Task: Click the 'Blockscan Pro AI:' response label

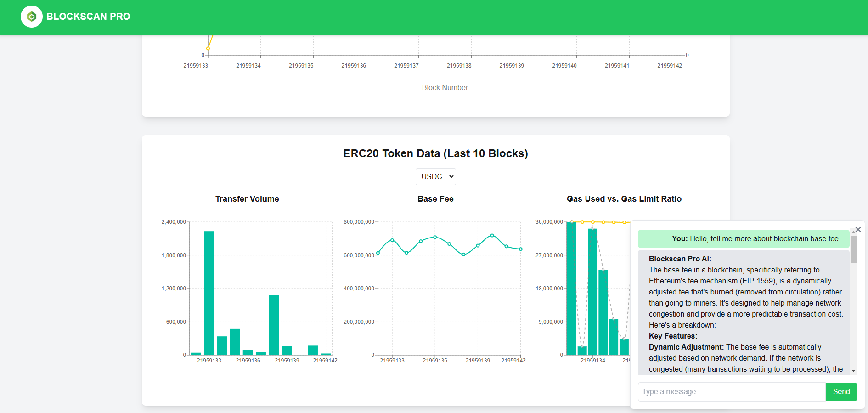Action: (680, 259)
